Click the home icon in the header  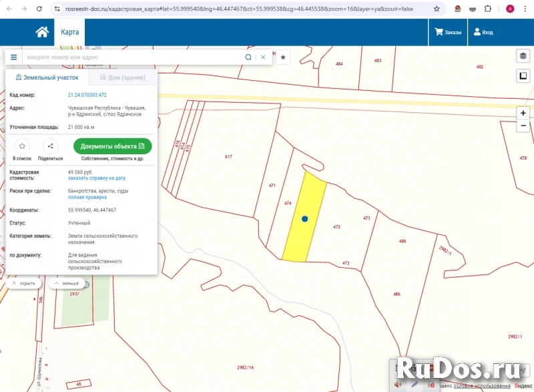point(42,32)
